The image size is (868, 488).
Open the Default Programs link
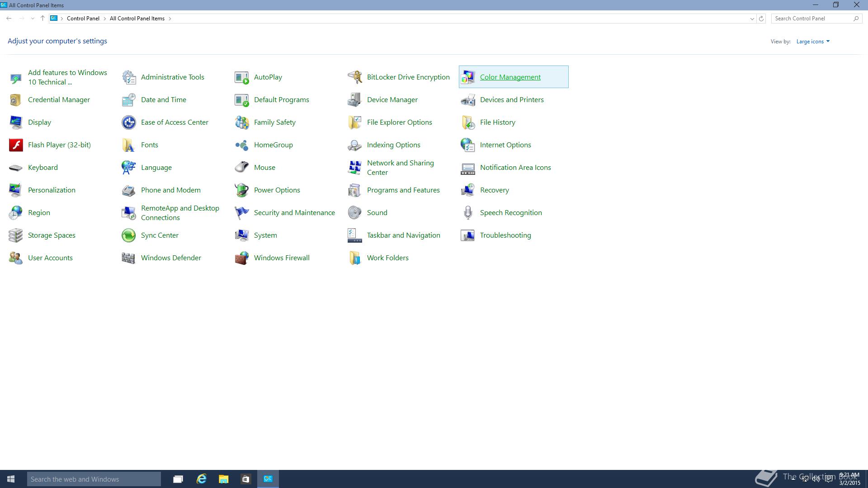[x=282, y=100]
